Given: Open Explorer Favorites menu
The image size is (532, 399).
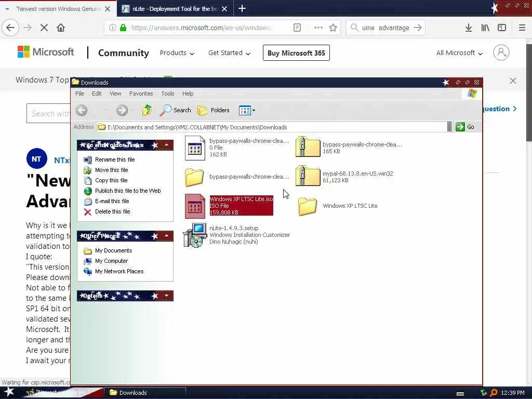Looking at the screenshot, I should pos(141,94).
